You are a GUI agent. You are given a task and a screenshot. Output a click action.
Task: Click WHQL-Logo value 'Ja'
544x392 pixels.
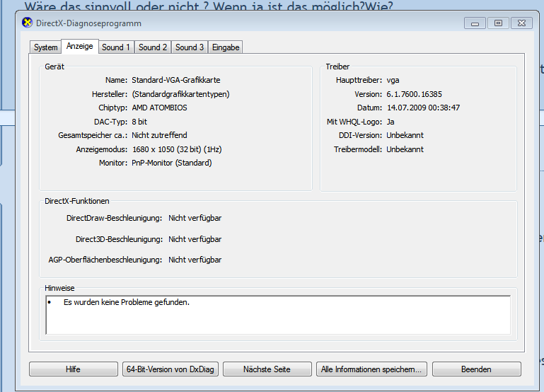tap(390, 122)
